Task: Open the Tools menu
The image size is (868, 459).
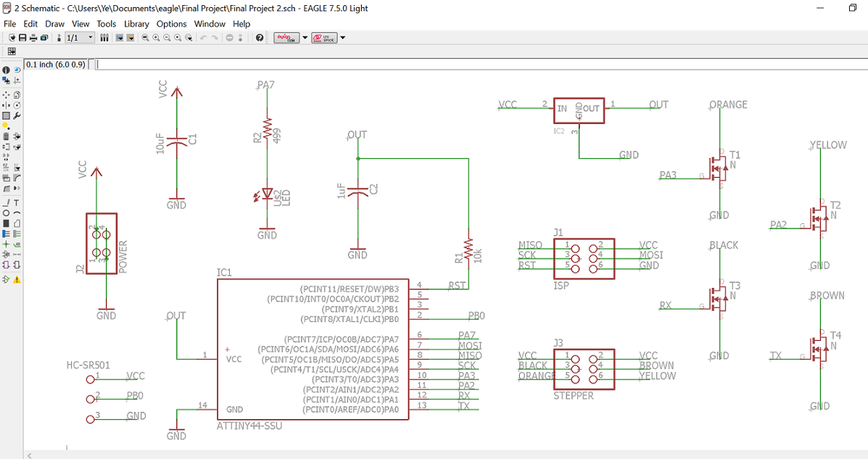Action: [106, 24]
